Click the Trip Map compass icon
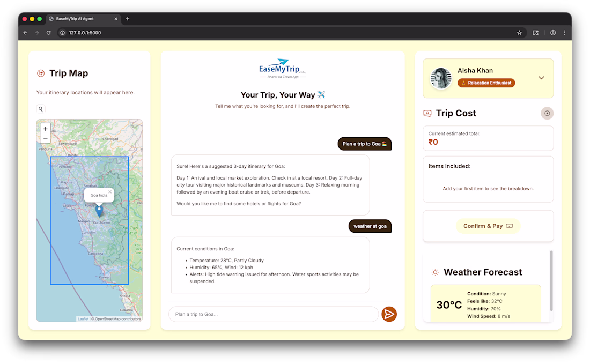 coord(41,73)
